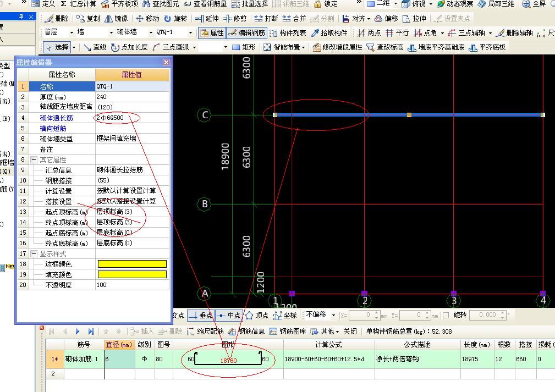Click 查看钢筋量 tool
The image size is (555, 392).
click(205, 4)
